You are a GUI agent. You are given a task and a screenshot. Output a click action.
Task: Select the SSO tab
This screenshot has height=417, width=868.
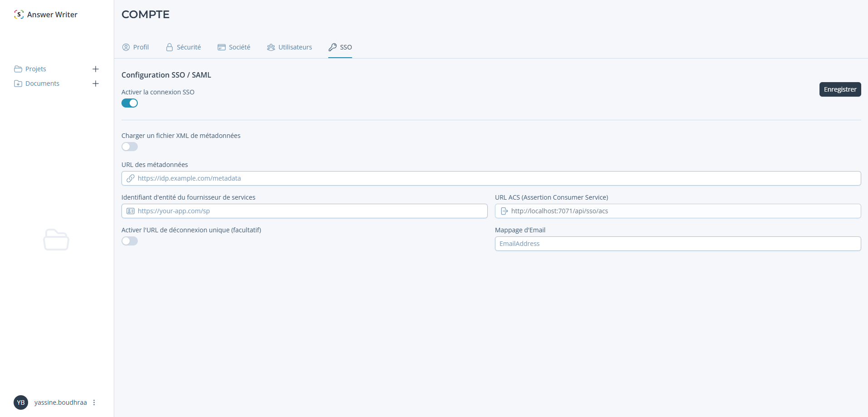[x=340, y=47]
